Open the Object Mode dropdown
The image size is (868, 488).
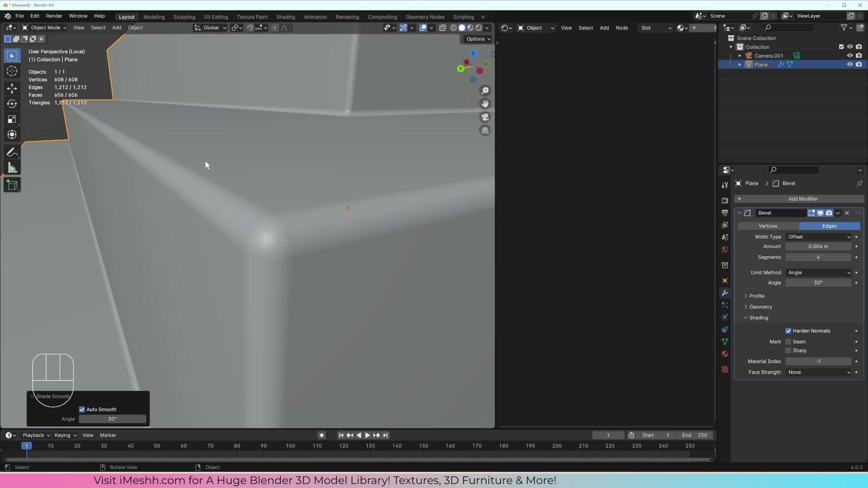pyautogui.click(x=44, y=28)
